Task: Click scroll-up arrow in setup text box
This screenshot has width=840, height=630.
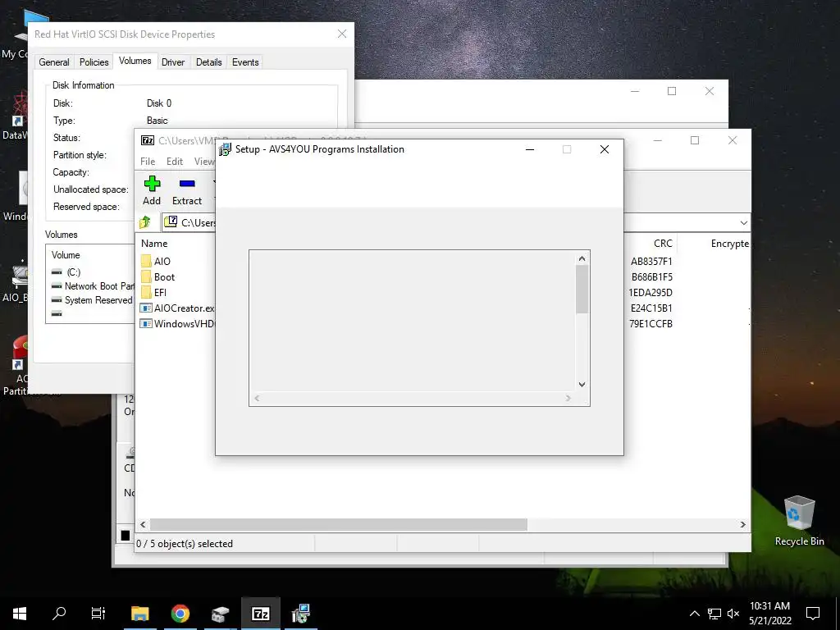Action: point(582,258)
